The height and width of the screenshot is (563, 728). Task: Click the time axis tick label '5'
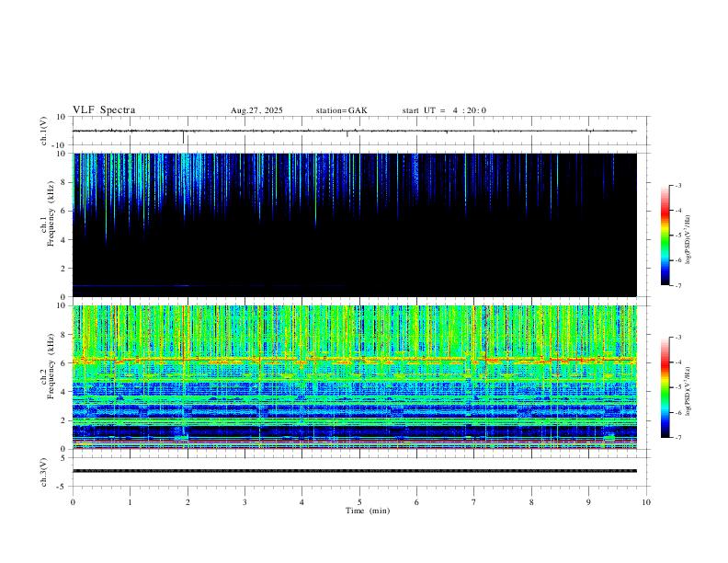click(359, 502)
